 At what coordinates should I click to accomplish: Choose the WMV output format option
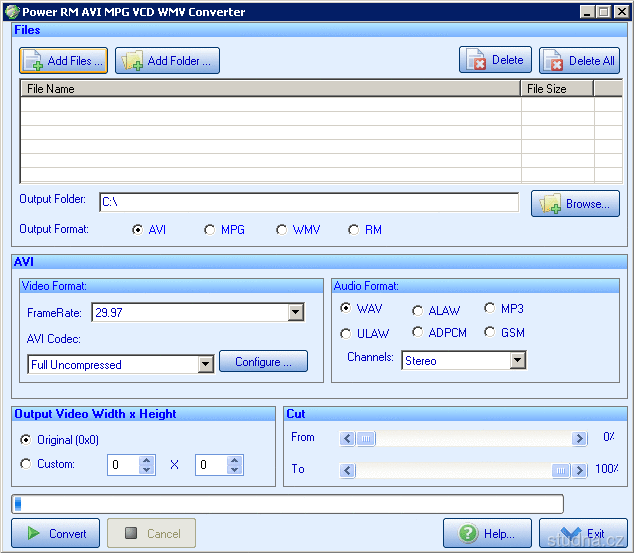[x=282, y=230]
